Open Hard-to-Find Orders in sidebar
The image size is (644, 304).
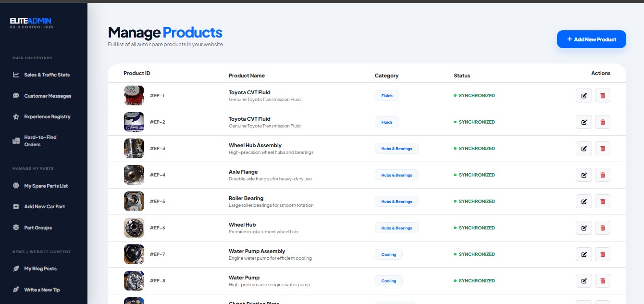point(40,141)
